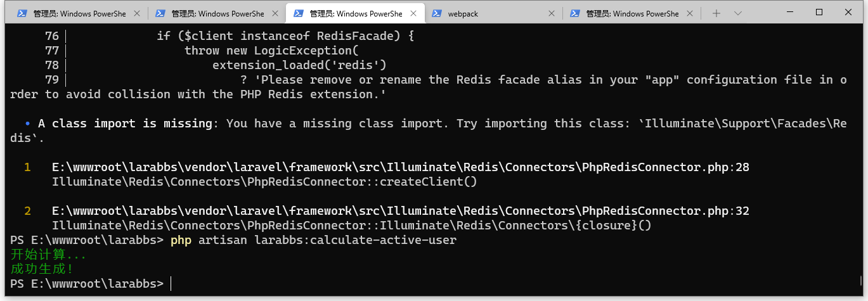This screenshot has width=868, height=301.
Task: Click the PhpRedisConnector.php:28 file path
Action: click(x=400, y=167)
